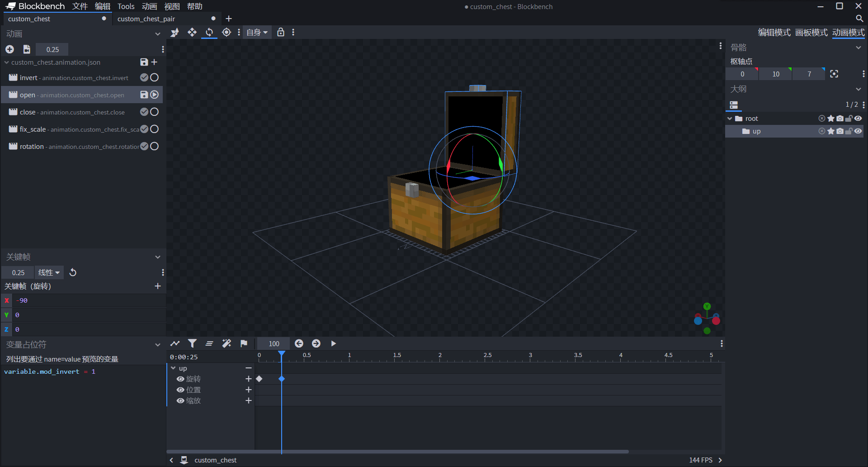Collapse the up animator in timeline
The image size is (868, 467).
point(173,368)
